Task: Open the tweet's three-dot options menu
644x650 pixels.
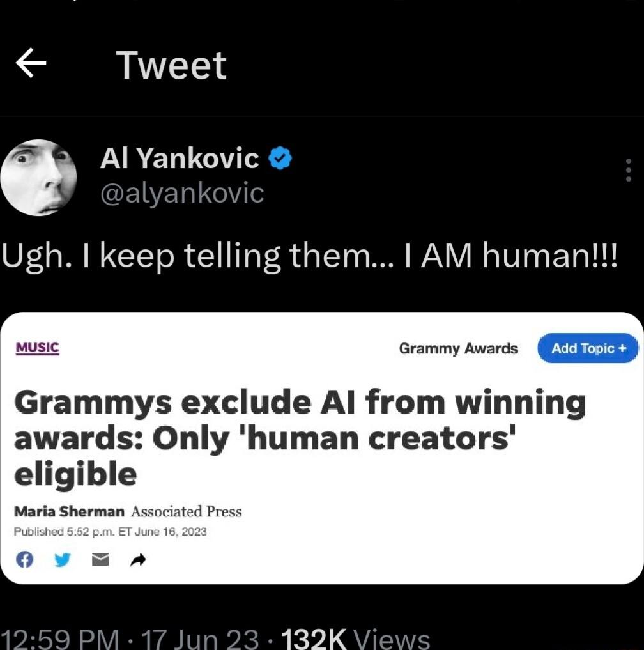Action: tap(628, 171)
